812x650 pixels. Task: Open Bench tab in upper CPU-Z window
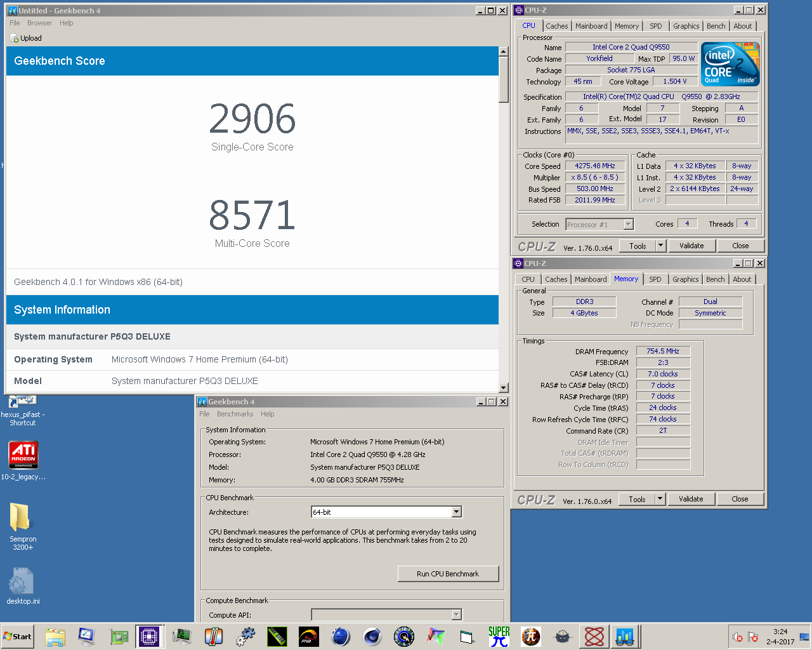(716, 26)
